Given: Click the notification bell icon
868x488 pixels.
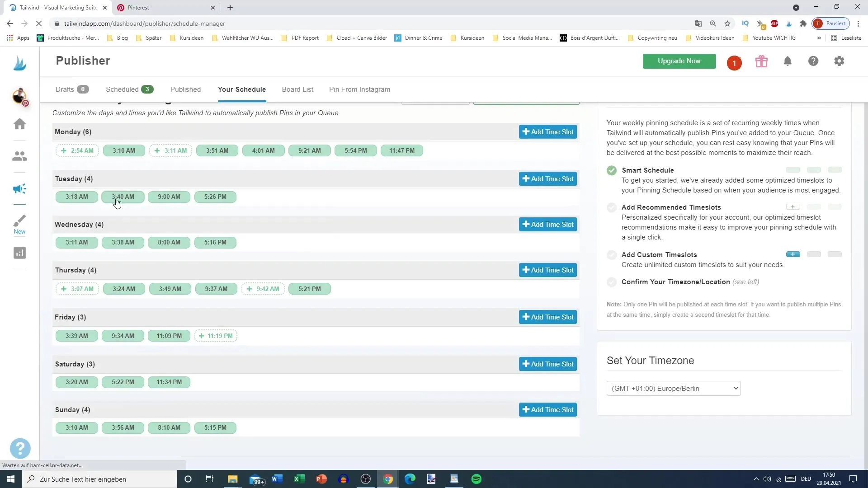Looking at the screenshot, I should 787,61.
